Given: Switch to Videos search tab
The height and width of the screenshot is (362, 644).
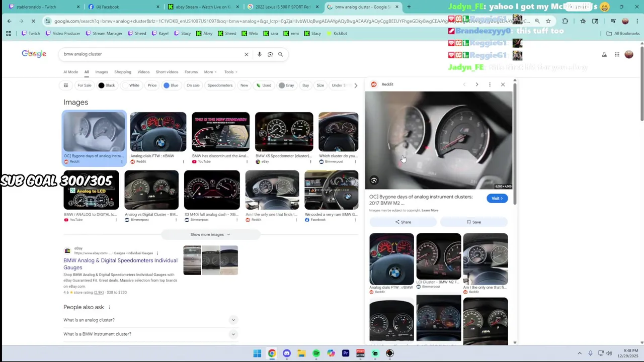Looking at the screenshot, I should click(x=143, y=72).
